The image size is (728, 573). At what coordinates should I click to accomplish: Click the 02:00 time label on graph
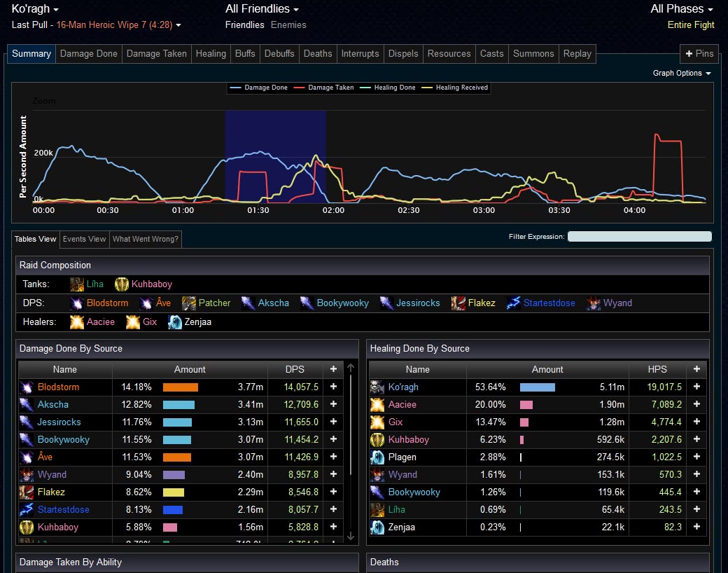pos(333,211)
